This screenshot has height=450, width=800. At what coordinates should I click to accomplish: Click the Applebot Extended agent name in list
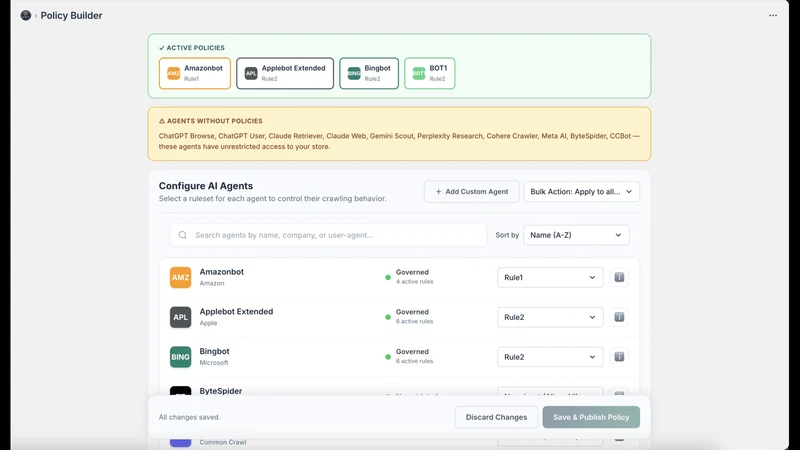pyautogui.click(x=236, y=312)
